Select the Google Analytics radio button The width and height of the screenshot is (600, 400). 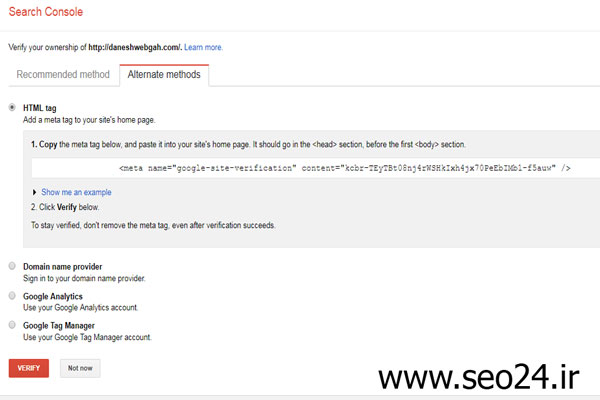click(x=12, y=296)
